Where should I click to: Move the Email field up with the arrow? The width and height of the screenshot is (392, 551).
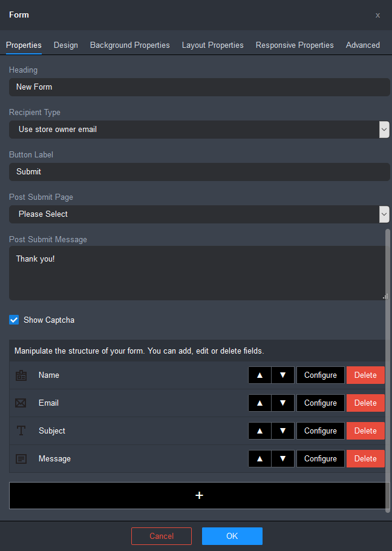pos(260,403)
